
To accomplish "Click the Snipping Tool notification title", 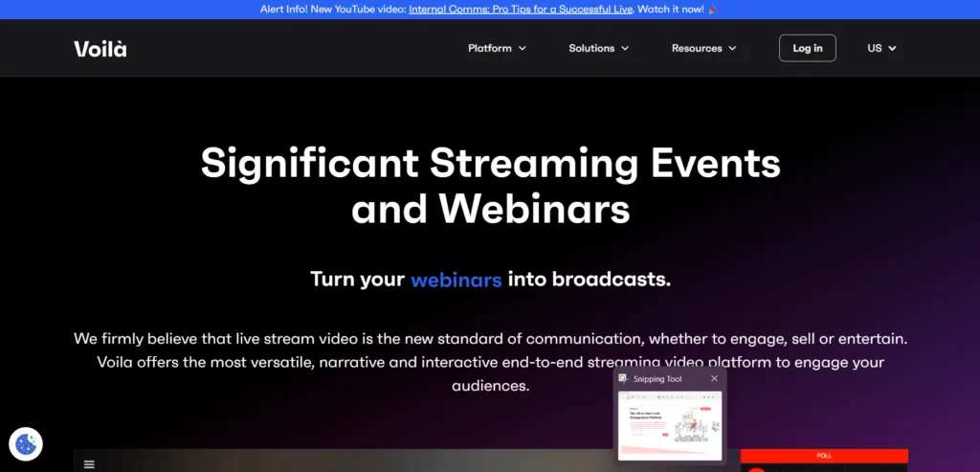I will coord(657,379).
